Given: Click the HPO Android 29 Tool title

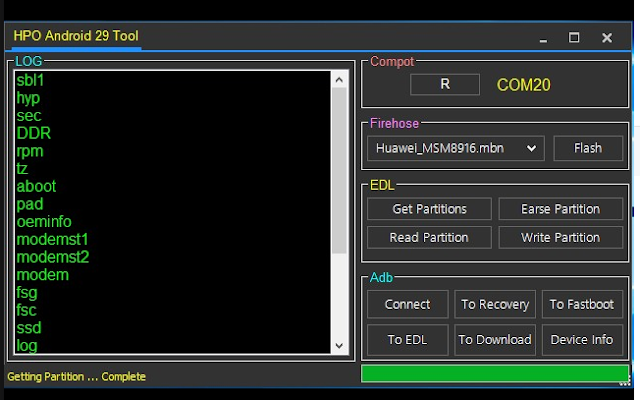Looking at the screenshot, I should coord(76,36).
